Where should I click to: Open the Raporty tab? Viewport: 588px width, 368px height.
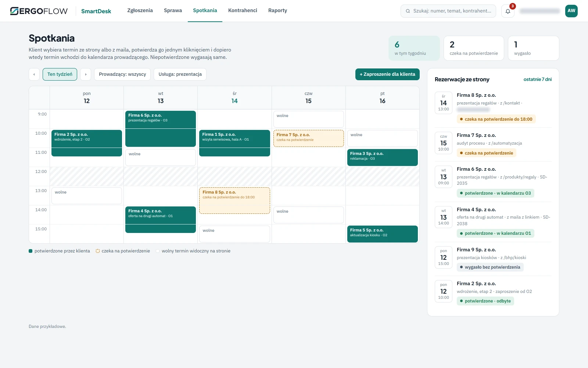tap(277, 11)
